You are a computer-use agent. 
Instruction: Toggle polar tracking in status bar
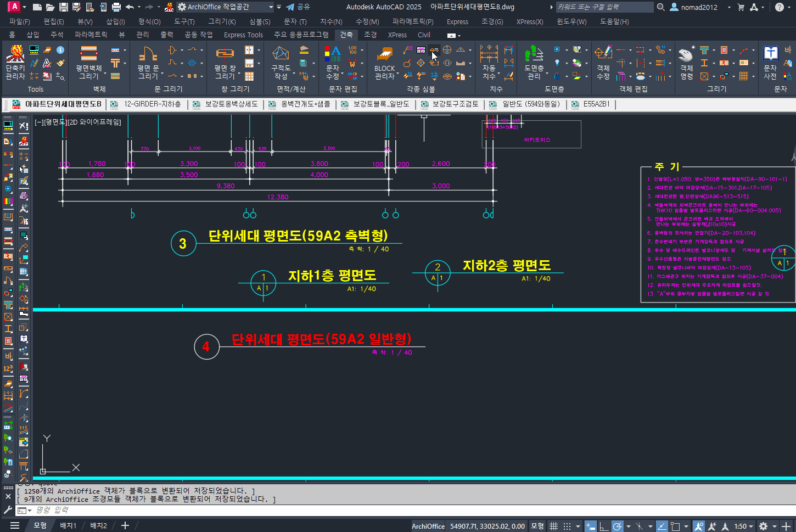pos(618,526)
